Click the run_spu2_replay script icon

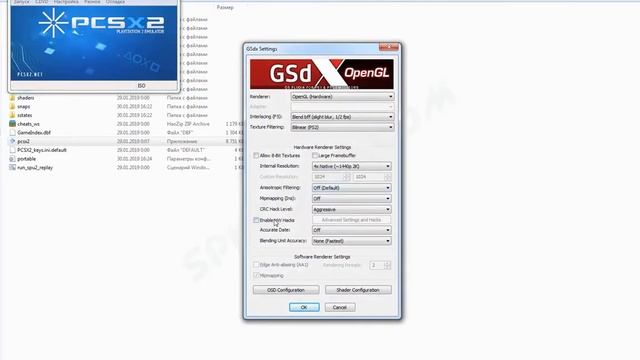(12, 167)
